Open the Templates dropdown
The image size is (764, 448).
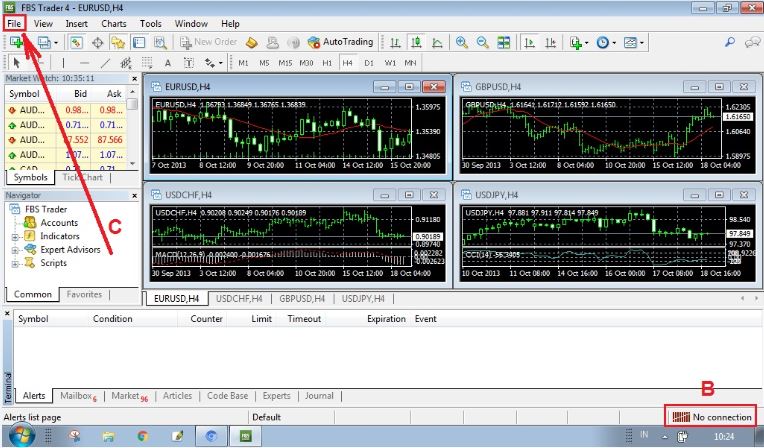pyautogui.click(x=633, y=42)
